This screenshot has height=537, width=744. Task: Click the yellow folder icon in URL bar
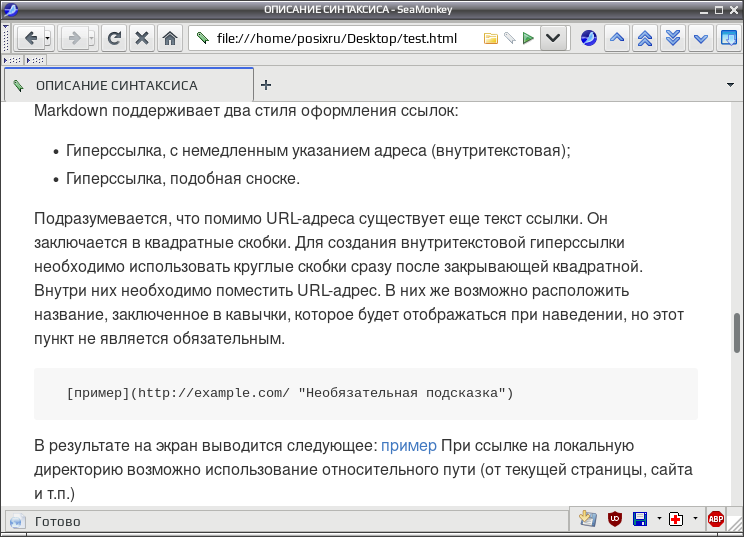(x=491, y=38)
